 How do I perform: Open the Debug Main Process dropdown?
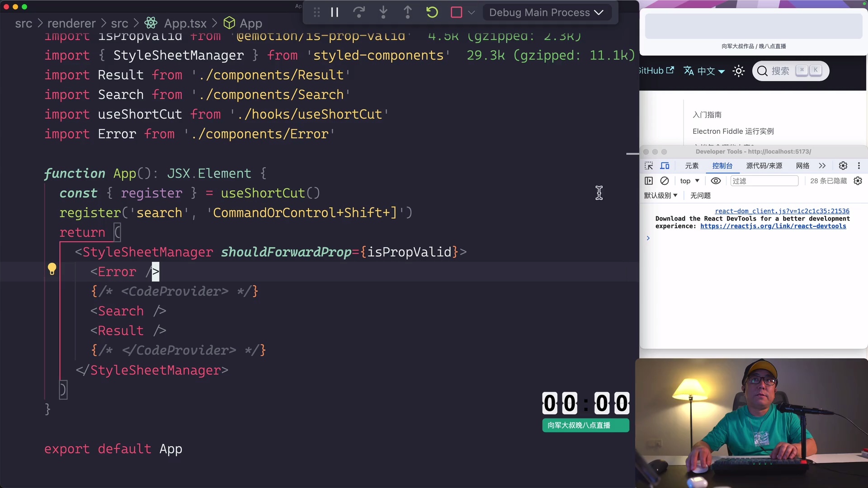coord(547,12)
